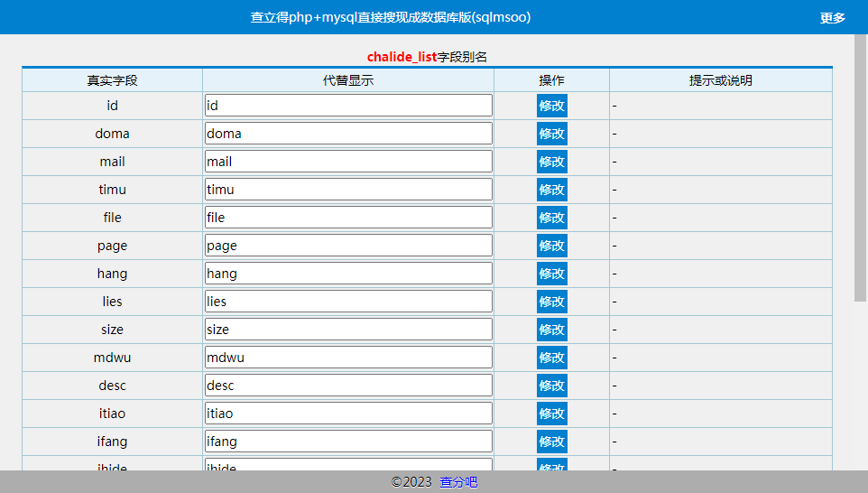Click 修改 button for id field
The width and height of the screenshot is (868, 493).
[551, 106]
